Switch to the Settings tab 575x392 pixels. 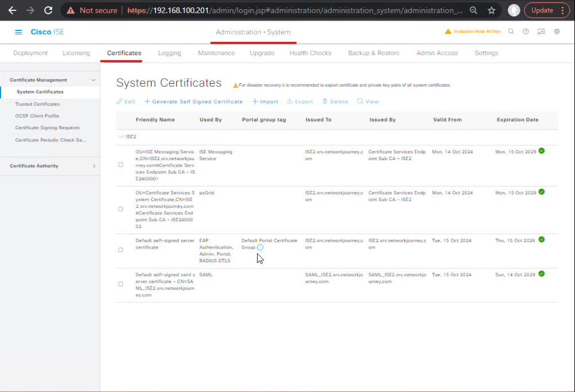(x=486, y=53)
